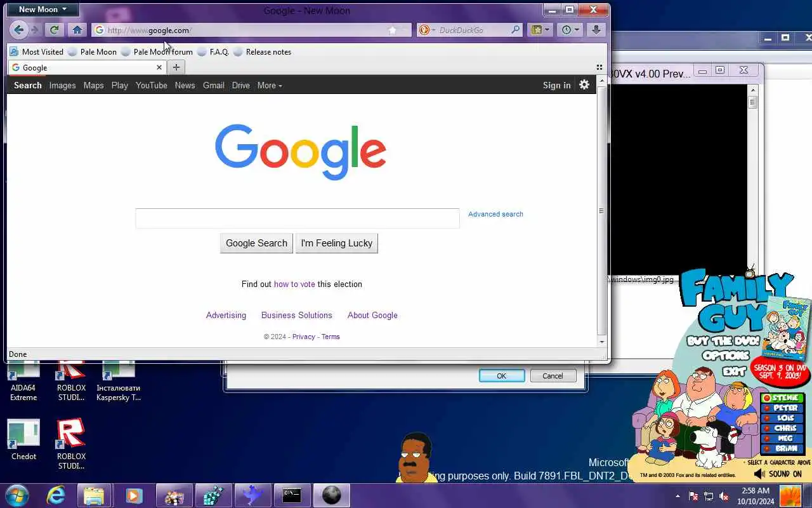Open the lower ROBLOX STUDI... desktop icon

click(71, 444)
